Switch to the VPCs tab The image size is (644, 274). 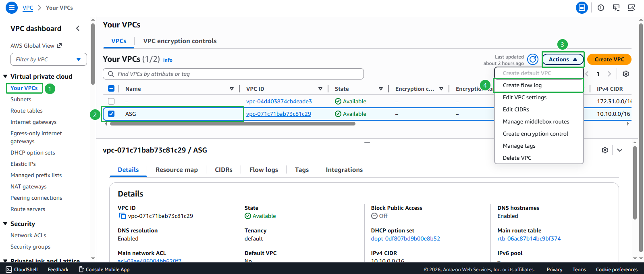point(119,41)
